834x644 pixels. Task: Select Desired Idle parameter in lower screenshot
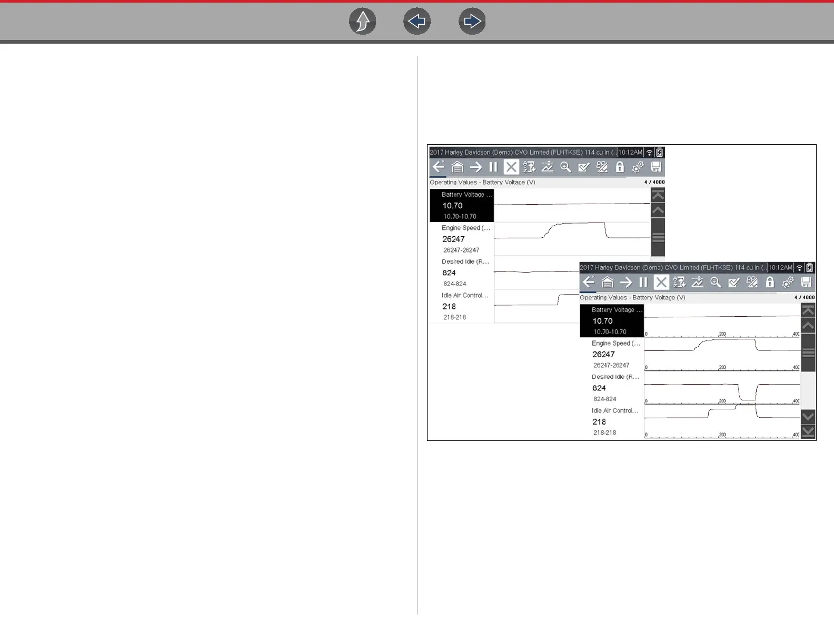[612, 388]
